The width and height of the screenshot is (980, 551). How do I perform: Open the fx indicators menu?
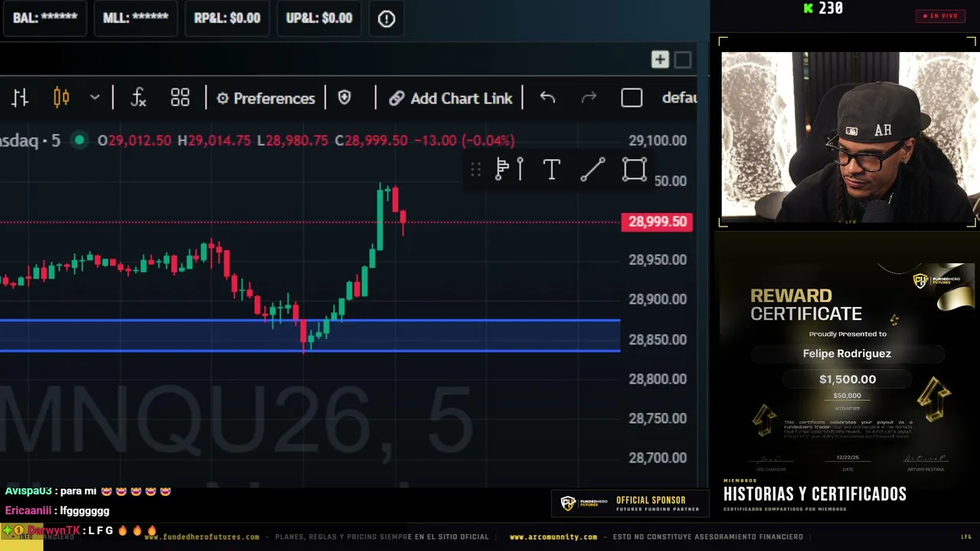(139, 98)
